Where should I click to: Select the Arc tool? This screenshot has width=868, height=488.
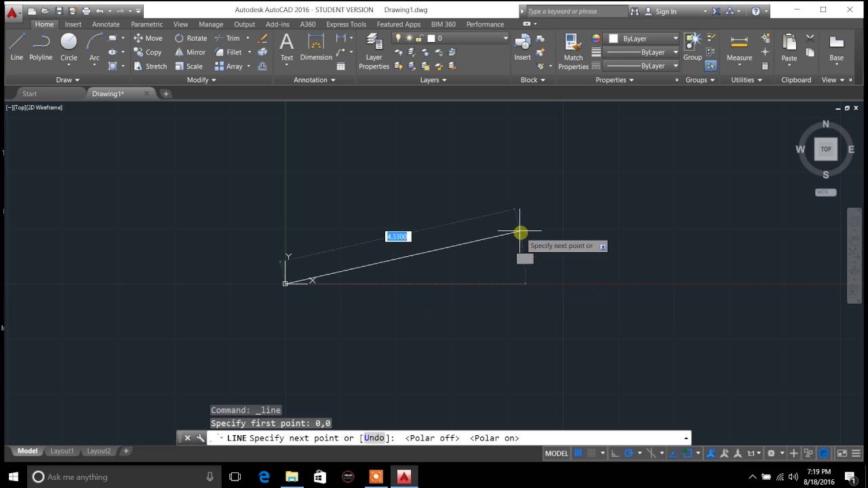point(94,47)
